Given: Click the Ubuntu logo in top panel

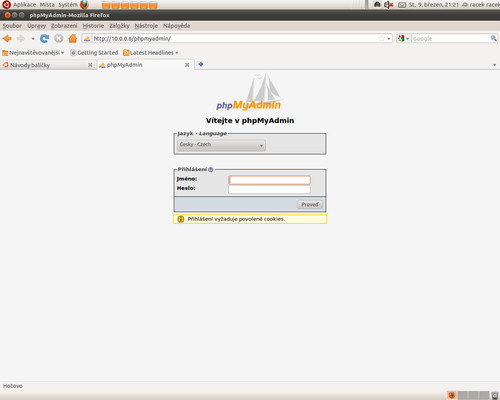Looking at the screenshot, I should tap(6, 5).
